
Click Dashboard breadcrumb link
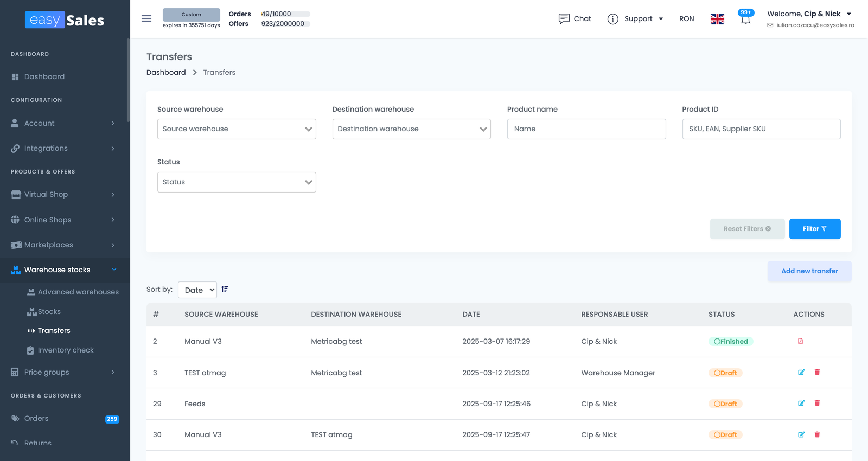click(x=166, y=72)
